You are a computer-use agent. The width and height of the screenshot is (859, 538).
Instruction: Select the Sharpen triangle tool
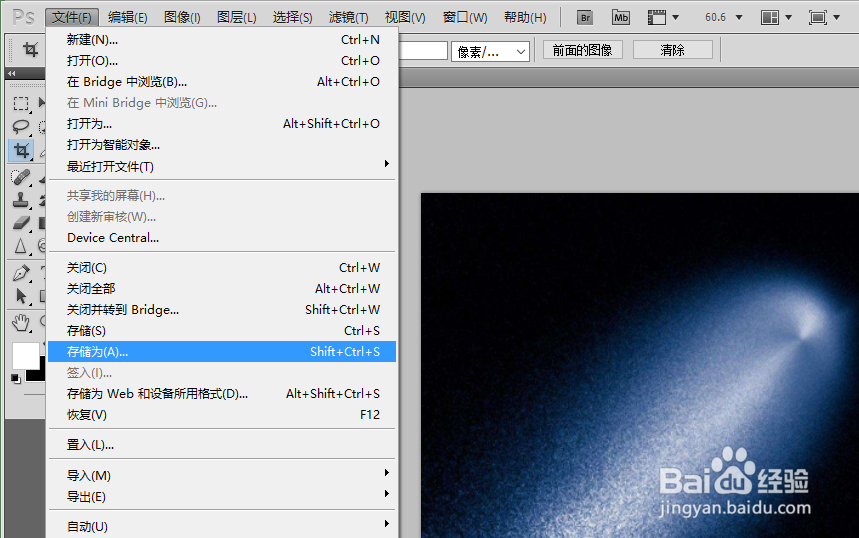coord(21,246)
